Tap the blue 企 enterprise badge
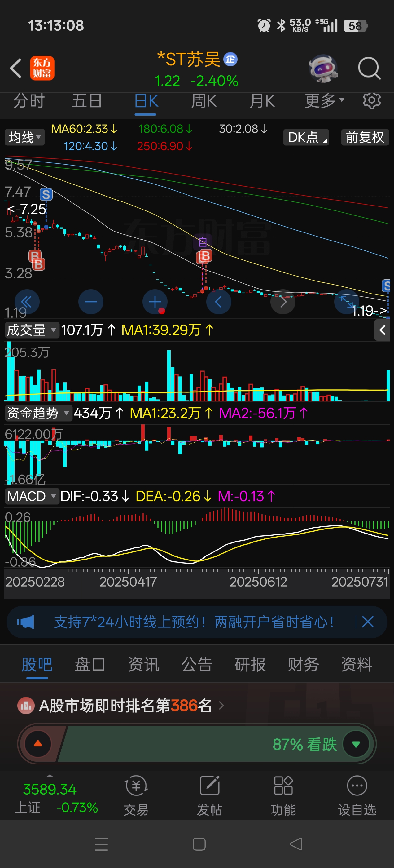The height and width of the screenshot is (868, 394). [230, 59]
